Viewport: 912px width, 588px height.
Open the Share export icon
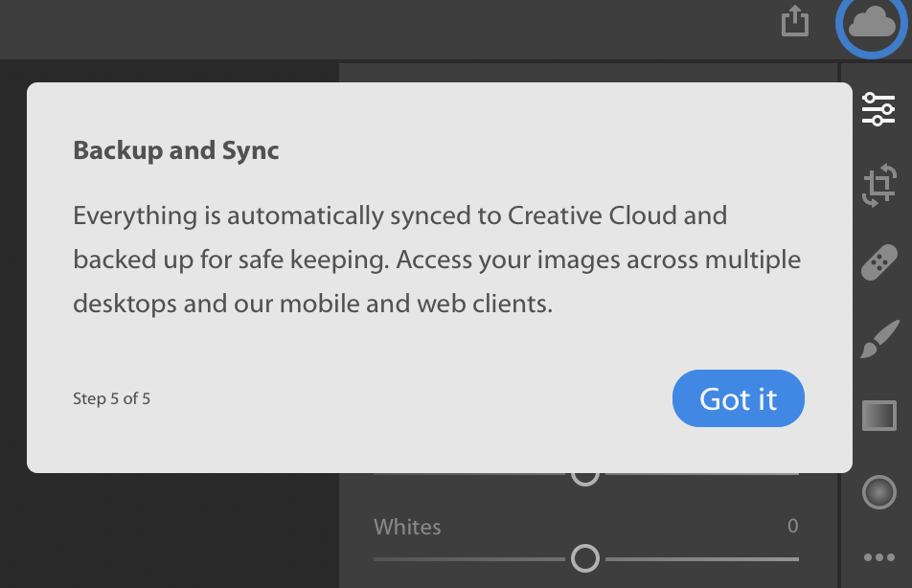coord(794,21)
